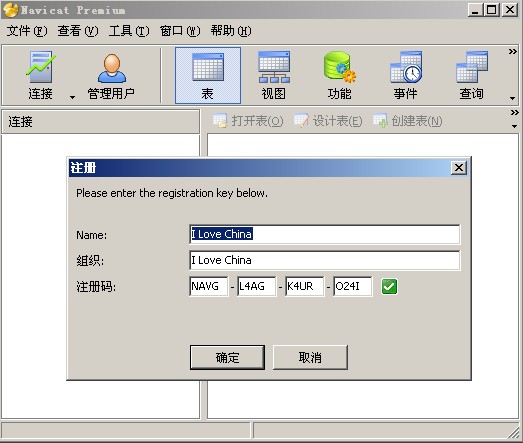The height and width of the screenshot is (443, 523).
Task: Open the 查看(V) menu
Action: tap(78, 31)
